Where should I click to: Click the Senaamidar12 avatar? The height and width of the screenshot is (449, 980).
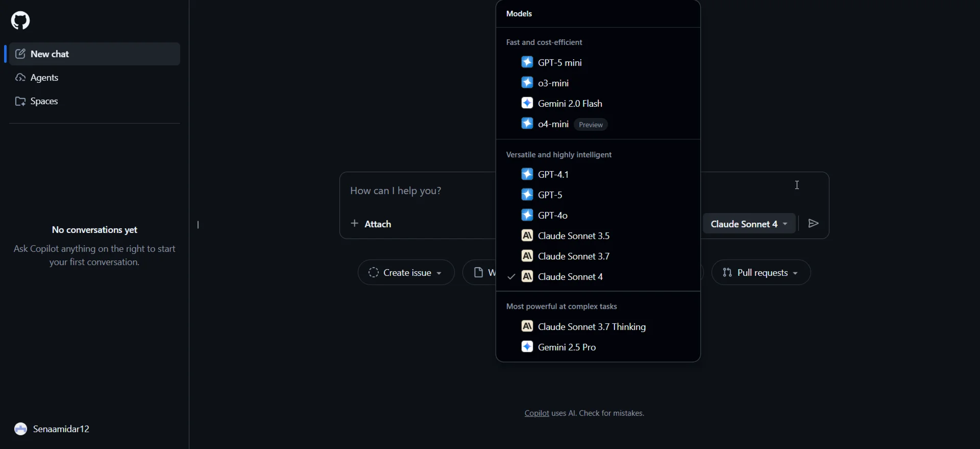coord(20,429)
